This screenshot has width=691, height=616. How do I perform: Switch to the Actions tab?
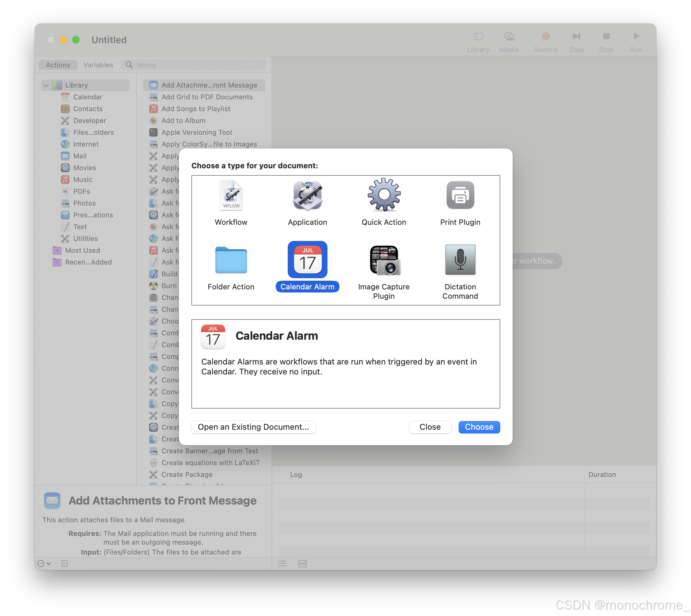[58, 65]
